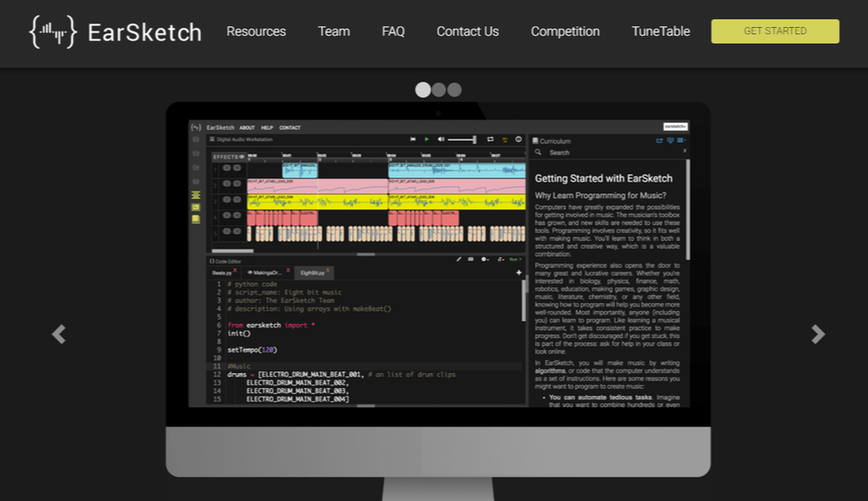Click code line 'setTempo(120)'
The image size is (868, 501).
click(252, 350)
